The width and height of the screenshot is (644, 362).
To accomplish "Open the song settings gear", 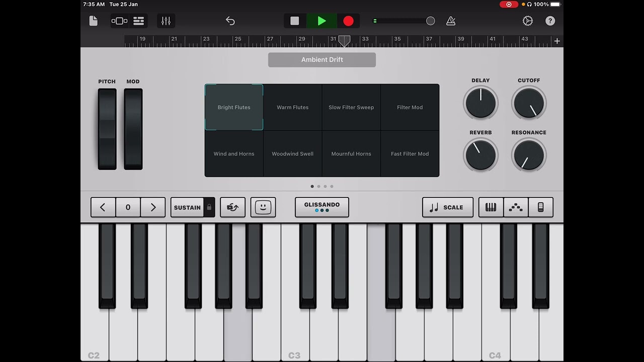I will point(527,21).
